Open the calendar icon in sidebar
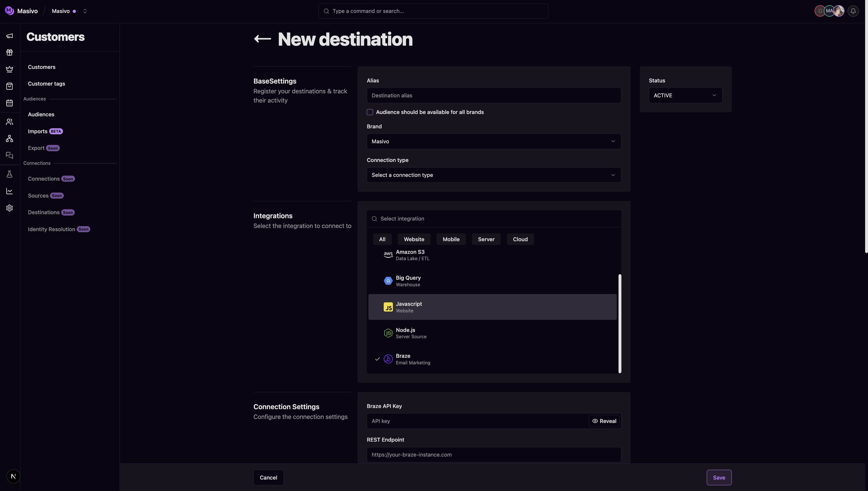The image size is (868, 491). point(9,103)
